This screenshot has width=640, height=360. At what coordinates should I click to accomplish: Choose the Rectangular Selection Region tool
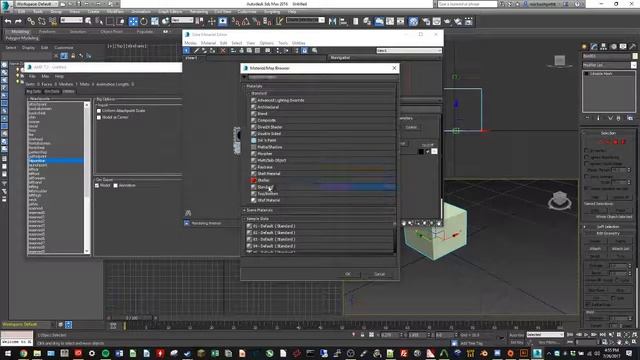tap(110, 21)
